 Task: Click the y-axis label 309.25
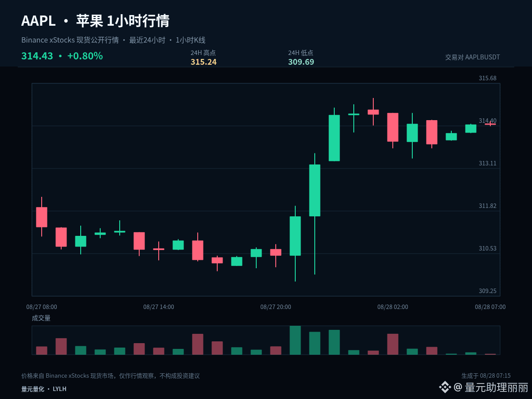488,291
